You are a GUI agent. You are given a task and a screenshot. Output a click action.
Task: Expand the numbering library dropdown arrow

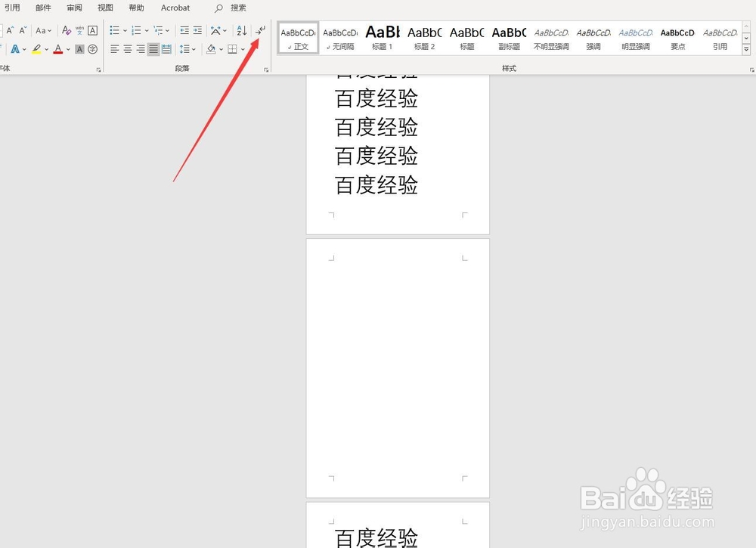pos(147,31)
